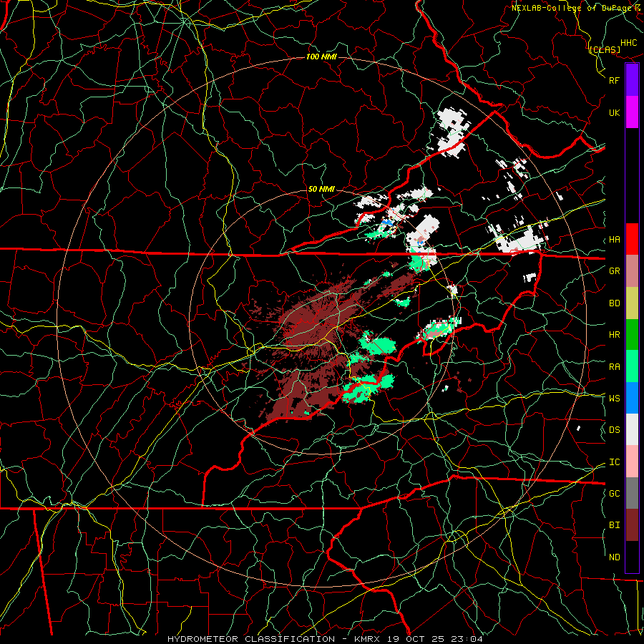Click the KMRX station identifier text
The width and height of the screenshot is (644, 644).
(368, 639)
